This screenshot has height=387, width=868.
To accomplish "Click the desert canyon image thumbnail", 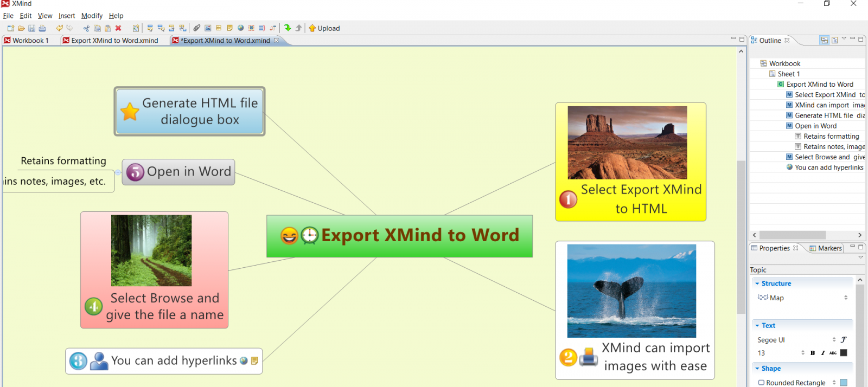I will pyautogui.click(x=627, y=143).
